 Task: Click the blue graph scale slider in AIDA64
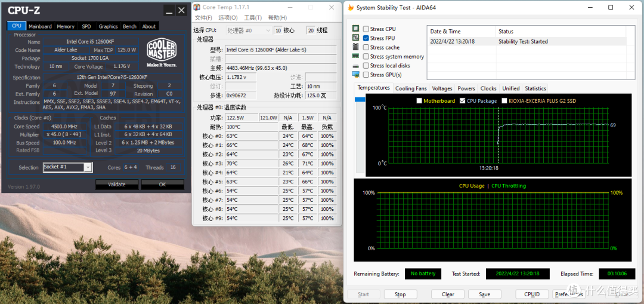[x=360, y=100]
